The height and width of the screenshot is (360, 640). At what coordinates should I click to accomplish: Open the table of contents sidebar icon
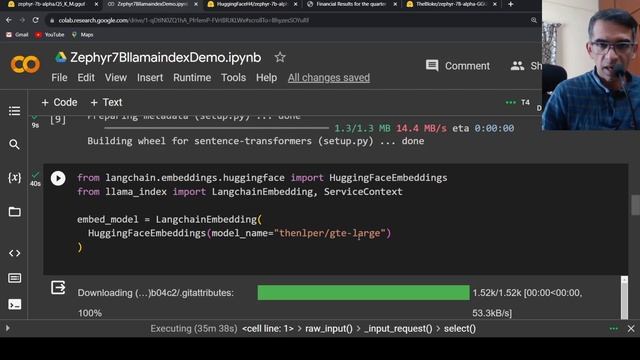click(x=14, y=111)
